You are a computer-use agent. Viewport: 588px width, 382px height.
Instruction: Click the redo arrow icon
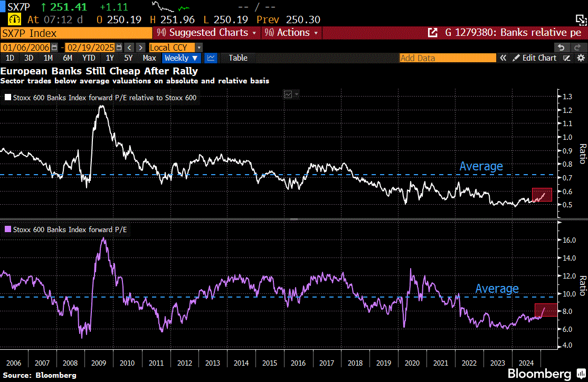pyautogui.click(x=577, y=47)
